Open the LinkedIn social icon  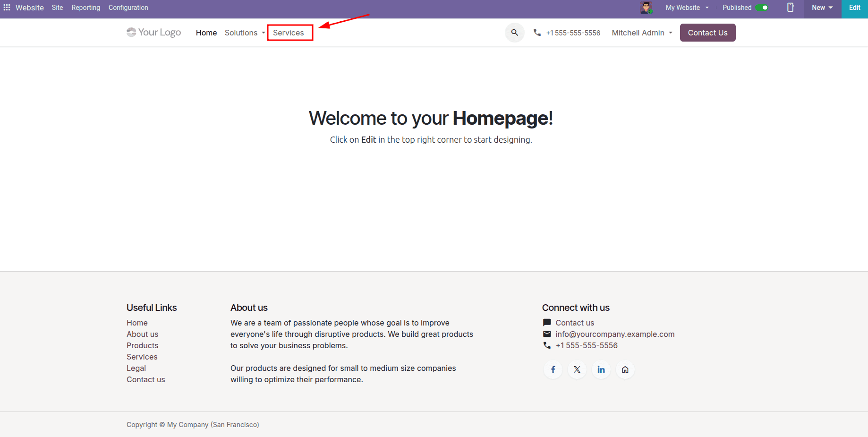coord(601,369)
